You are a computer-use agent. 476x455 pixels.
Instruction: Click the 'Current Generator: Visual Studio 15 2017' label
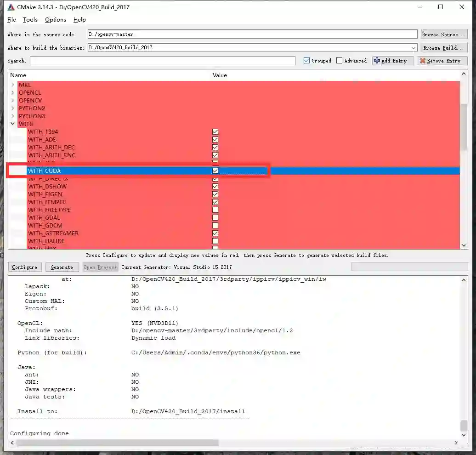tap(176, 267)
